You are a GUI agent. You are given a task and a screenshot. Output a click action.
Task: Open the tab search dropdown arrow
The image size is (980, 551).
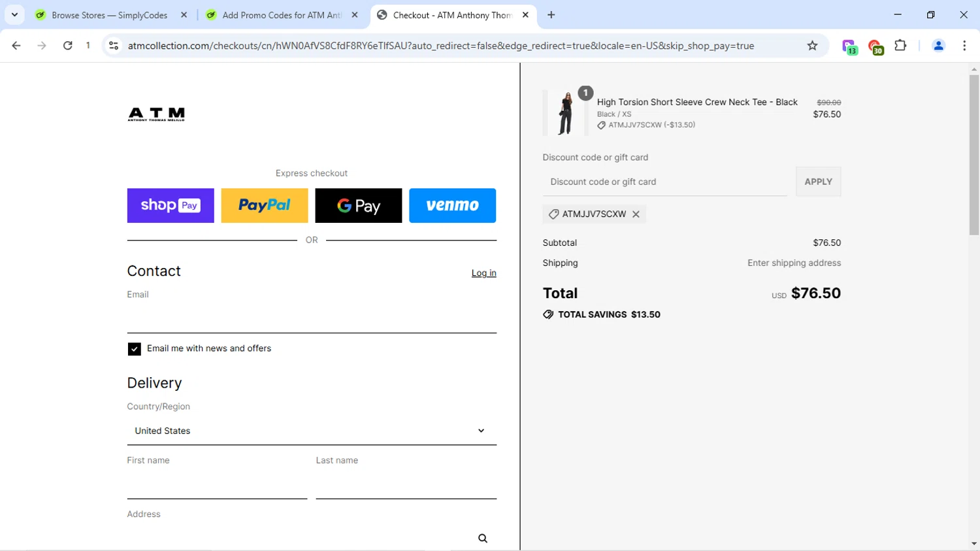point(14,15)
